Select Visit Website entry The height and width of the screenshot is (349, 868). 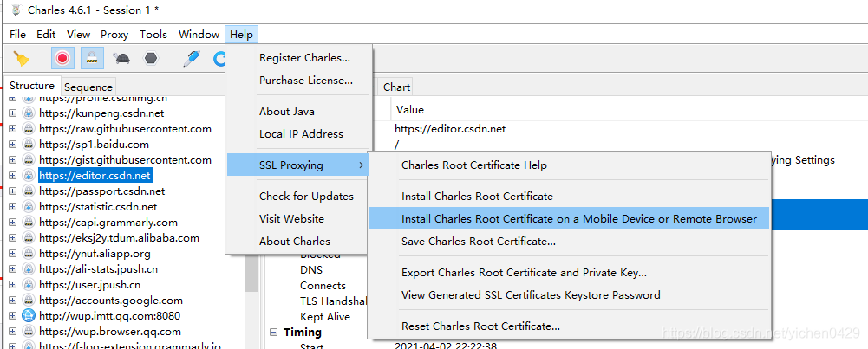pyautogui.click(x=299, y=218)
